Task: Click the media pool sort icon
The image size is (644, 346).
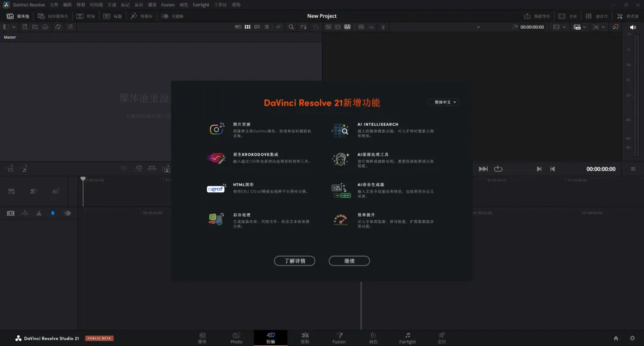Action: (x=304, y=27)
